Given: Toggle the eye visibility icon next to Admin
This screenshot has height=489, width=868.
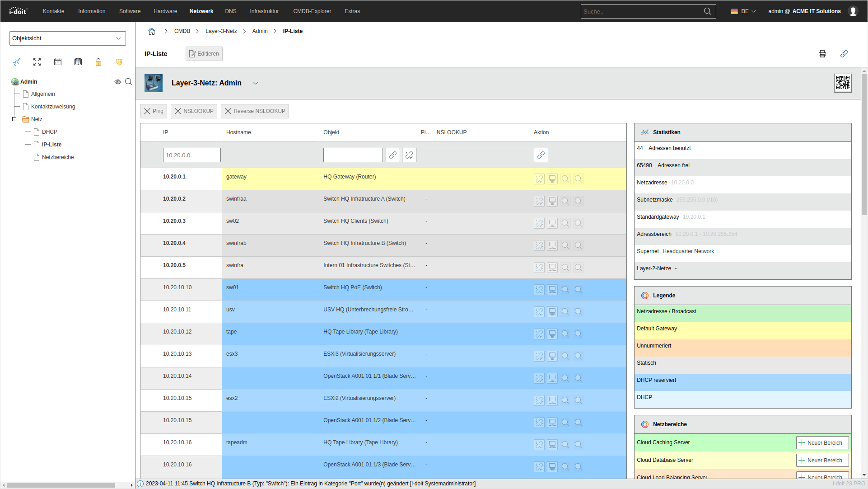Looking at the screenshot, I should (118, 82).
